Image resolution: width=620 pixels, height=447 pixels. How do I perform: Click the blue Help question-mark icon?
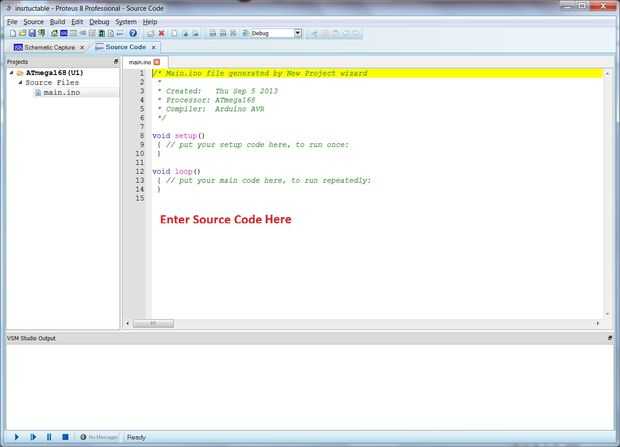[133, 34]
